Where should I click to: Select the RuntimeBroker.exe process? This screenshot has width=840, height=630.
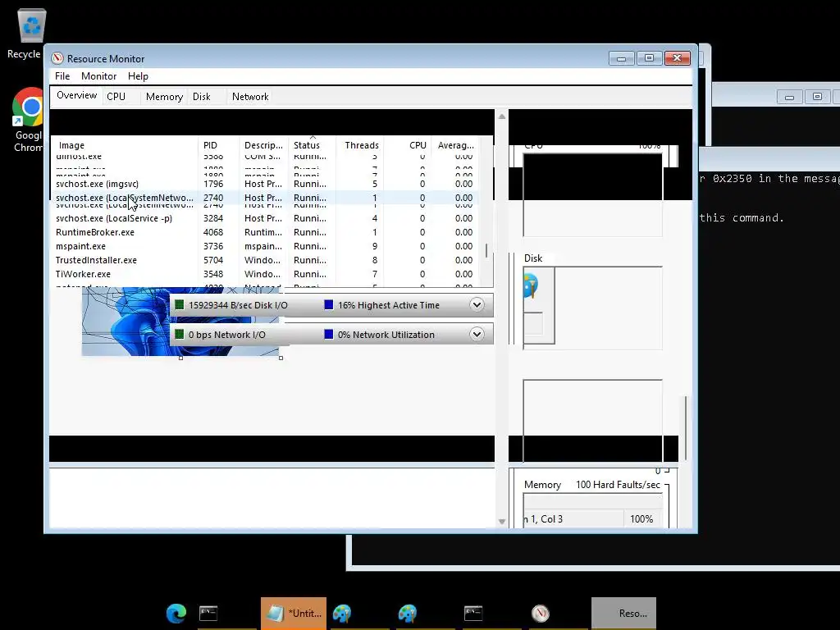point(266,232)
